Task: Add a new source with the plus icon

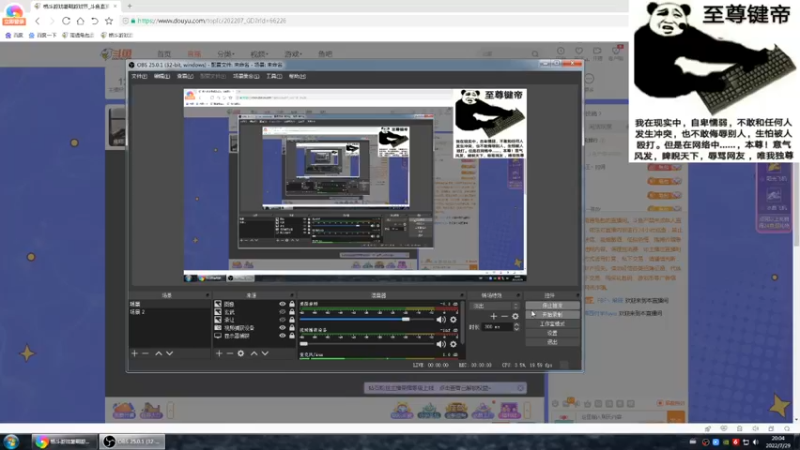Action: (x=219, y=353)
